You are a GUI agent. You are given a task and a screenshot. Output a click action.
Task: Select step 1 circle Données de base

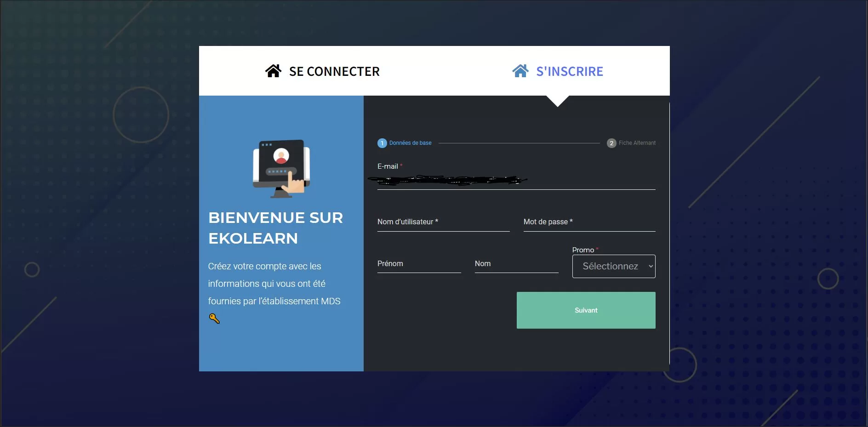coord(382,143)
